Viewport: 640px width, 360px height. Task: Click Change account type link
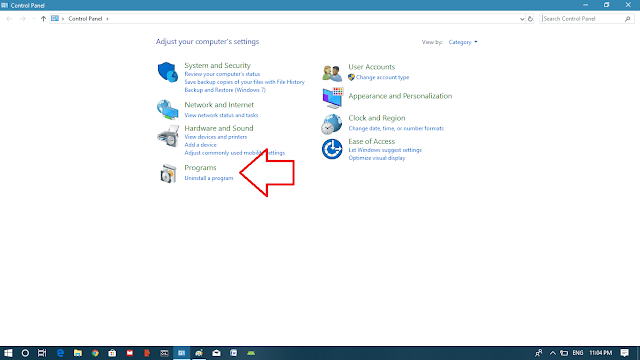(x=382, y=77)
